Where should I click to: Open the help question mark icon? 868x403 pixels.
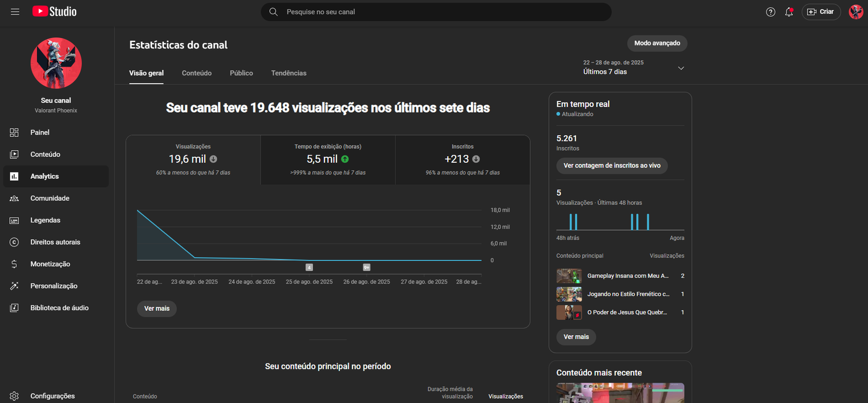point(770,12)
